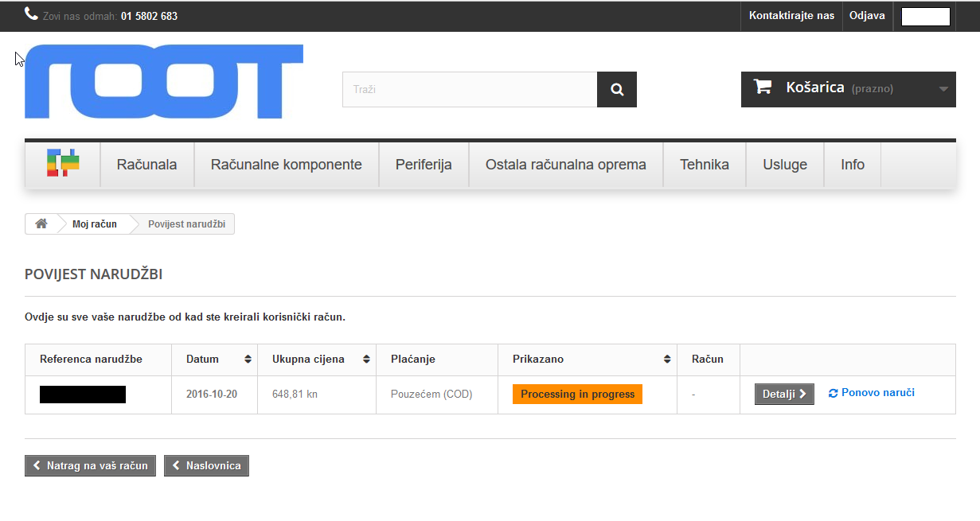Screen dimensions: 980x521
Task: Click the Račun column header
Action: click(708, 360)
